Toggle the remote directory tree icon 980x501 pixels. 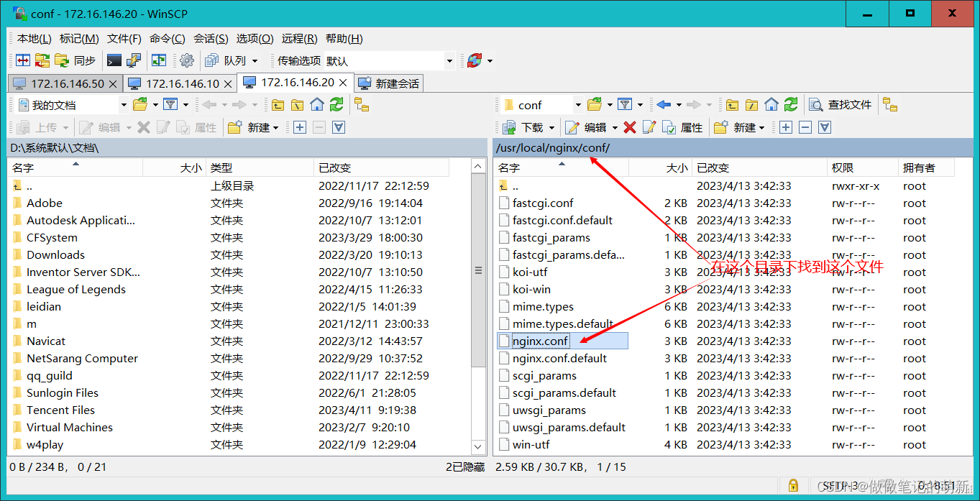pos(890,105)
